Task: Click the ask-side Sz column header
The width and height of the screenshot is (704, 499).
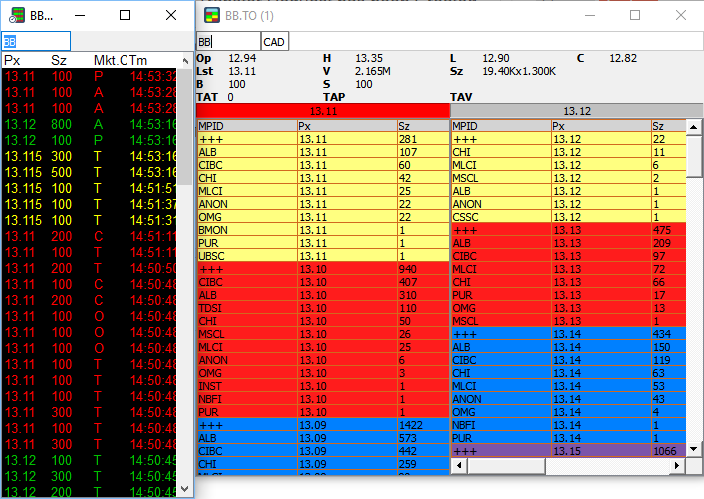Action: (x=663, y=126)
